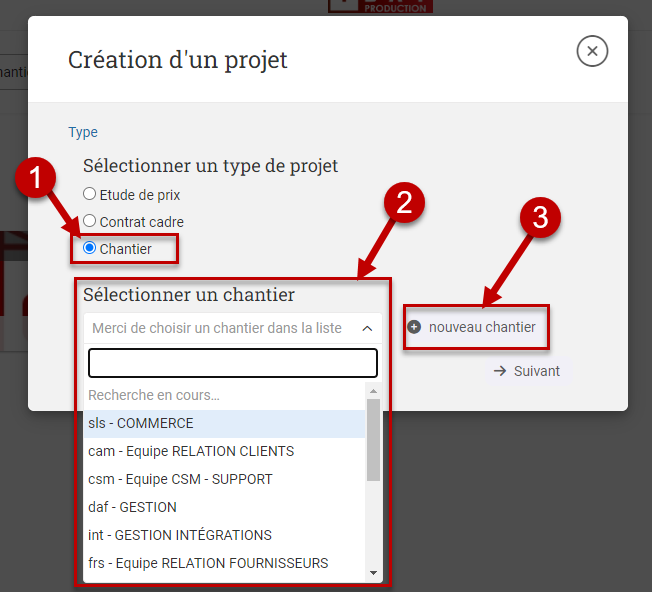Click the plus icon beside nouveau chantier
The image size is (652, 592).
(414, 327)
